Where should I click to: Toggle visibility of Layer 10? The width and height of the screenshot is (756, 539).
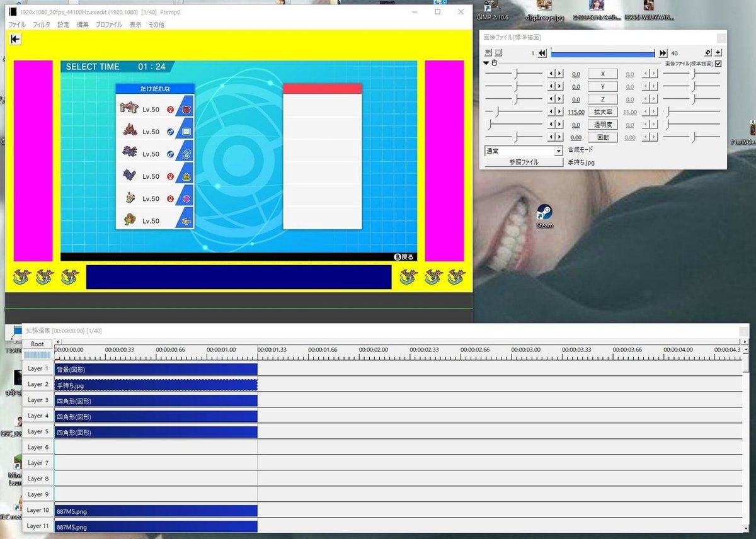(x=38, y=510)
